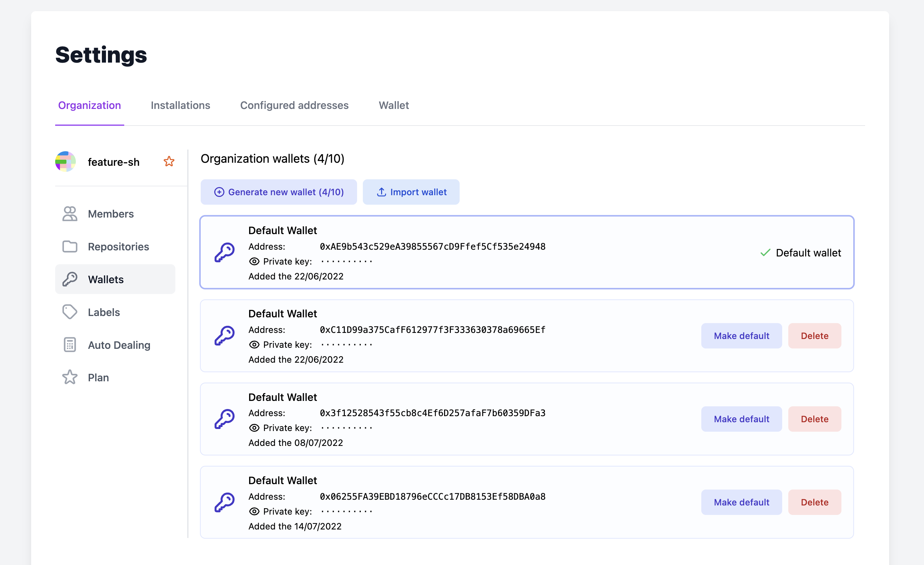Click the Labels tag icon
Image resolution: width=924 pixels, height=565 pixels.
tap(70, 312)
